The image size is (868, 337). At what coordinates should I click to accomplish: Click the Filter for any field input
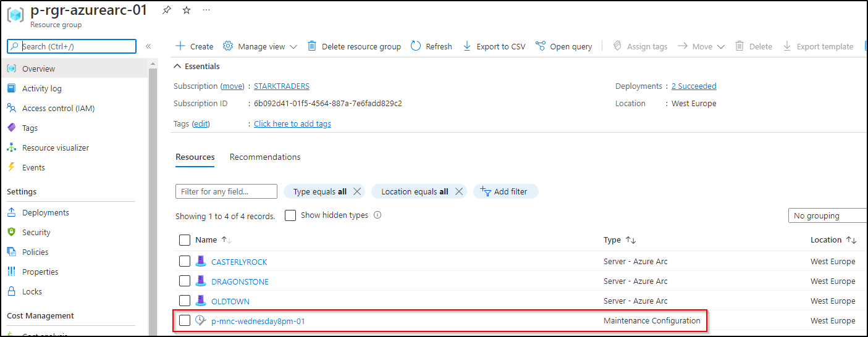226,191
